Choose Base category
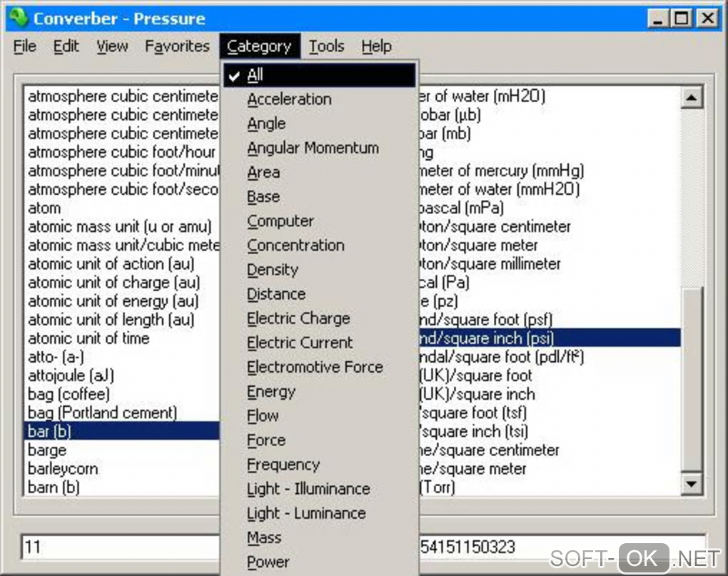This screenshot has height=576, width=728. coord(320,196)
